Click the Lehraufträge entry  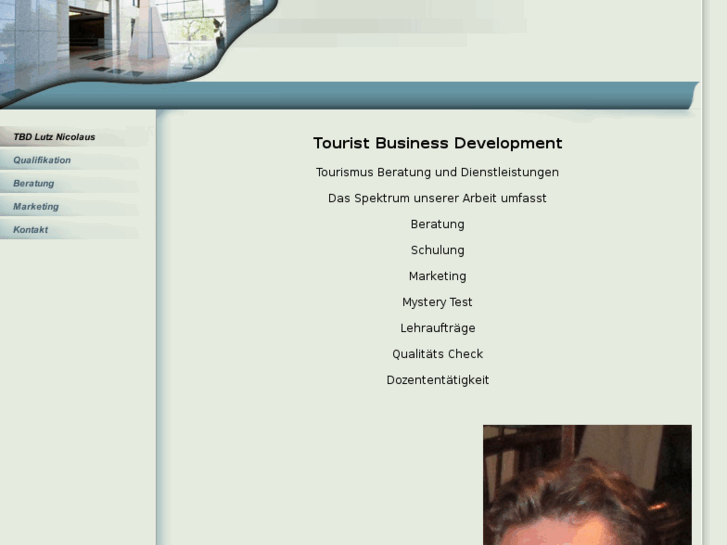(437, 328)
